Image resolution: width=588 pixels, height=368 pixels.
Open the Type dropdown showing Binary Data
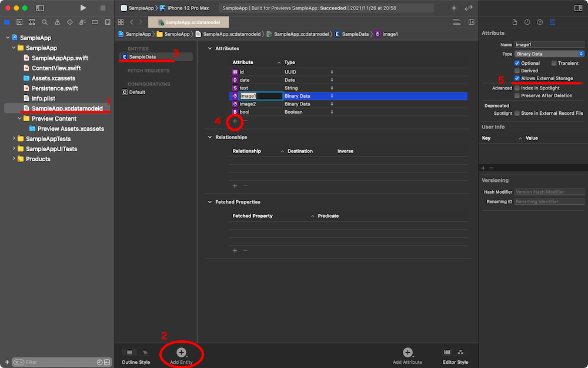[549, 54]
